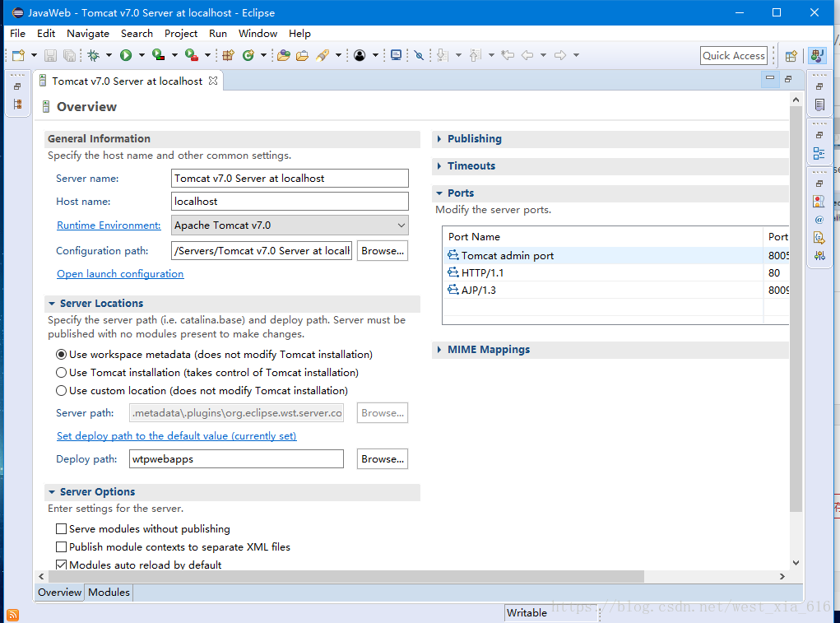Start debugging with the bug icon
Viewport: 840px width, 623px height.
pyautogui.click(x=94, y=55)
